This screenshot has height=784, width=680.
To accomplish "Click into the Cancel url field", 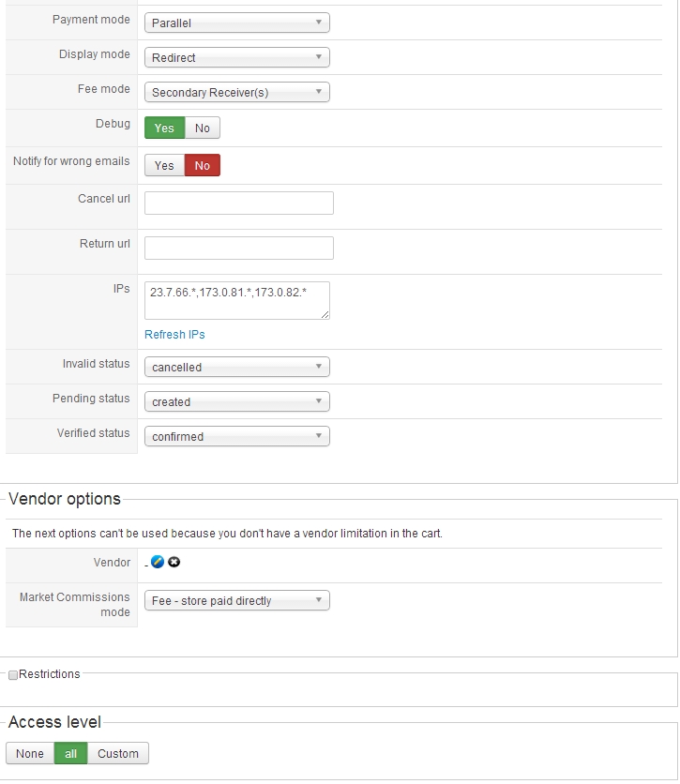I will [238, 204].
